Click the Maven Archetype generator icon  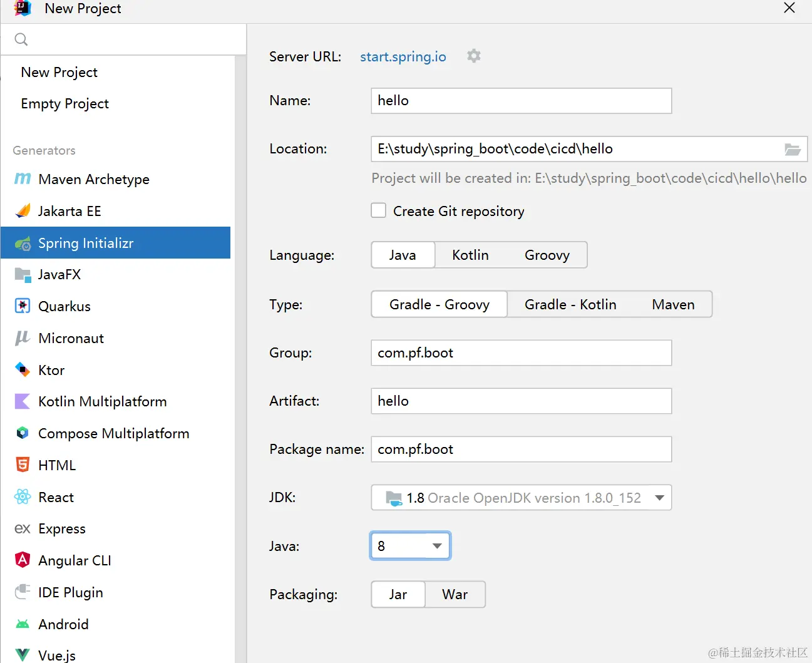(x=23, y=179)
